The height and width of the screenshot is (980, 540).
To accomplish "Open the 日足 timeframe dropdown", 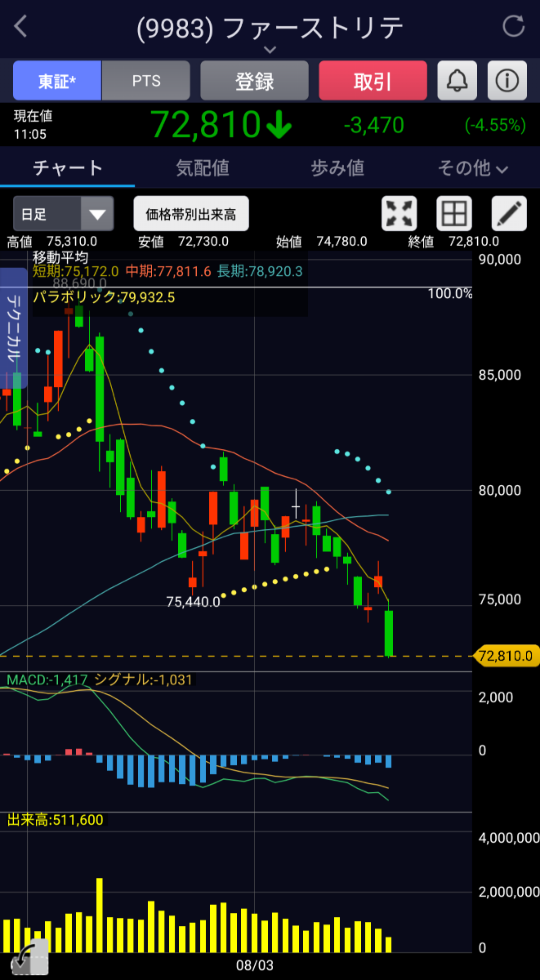I will point(63,215).
